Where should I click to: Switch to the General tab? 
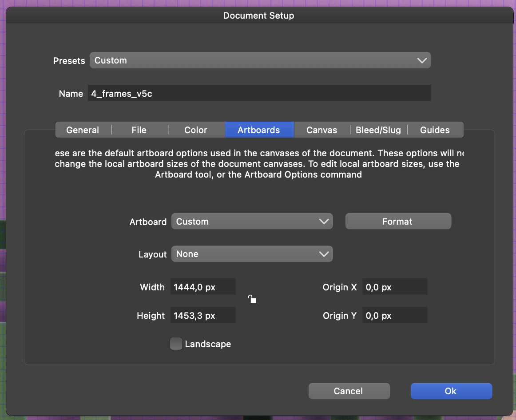coord(83,130)
